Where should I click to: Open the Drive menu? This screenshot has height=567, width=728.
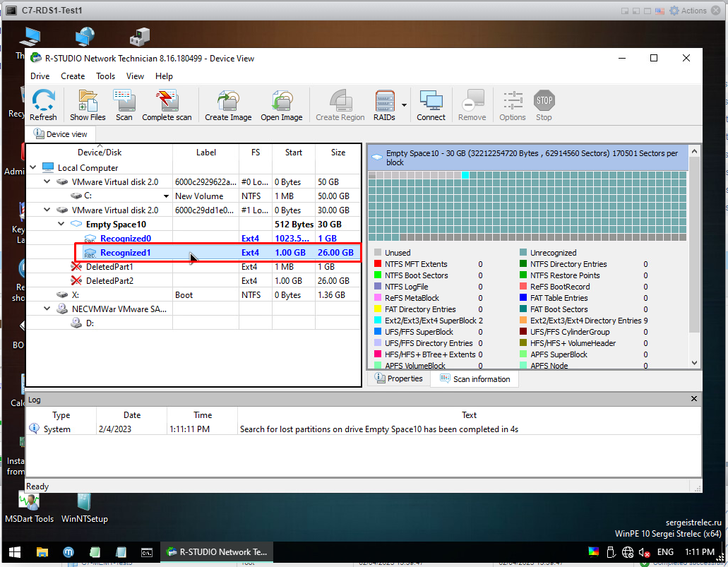(40, 76)
